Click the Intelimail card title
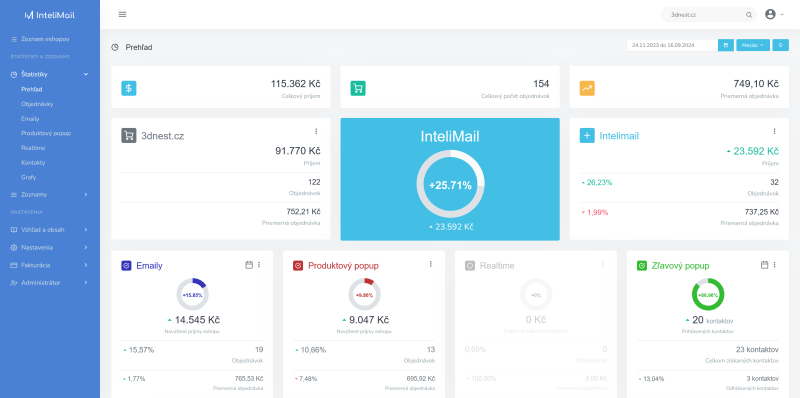The height and width of the screenshot is (398, 800). (619, 136)
